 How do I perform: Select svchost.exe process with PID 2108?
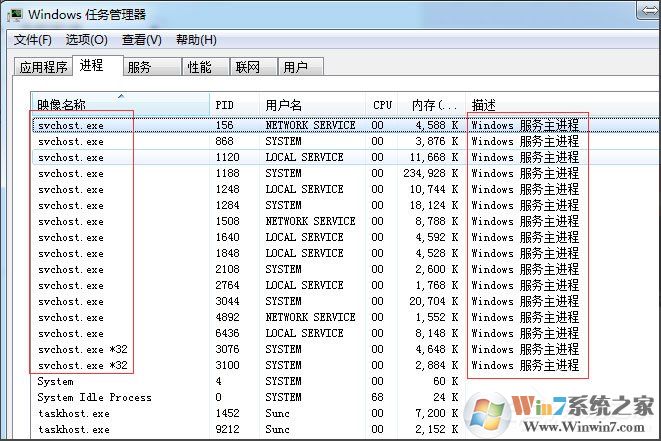(x=346, y=269)
